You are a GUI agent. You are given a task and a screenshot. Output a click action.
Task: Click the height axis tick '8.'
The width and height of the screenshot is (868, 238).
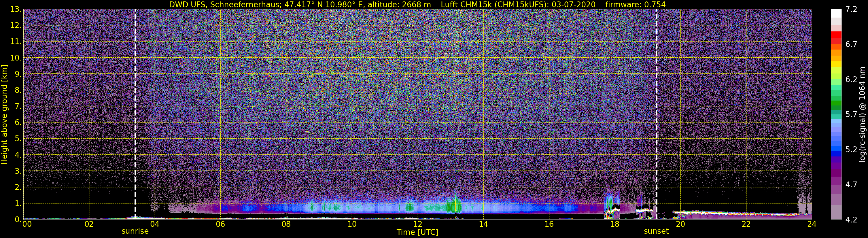pos(18,90)
